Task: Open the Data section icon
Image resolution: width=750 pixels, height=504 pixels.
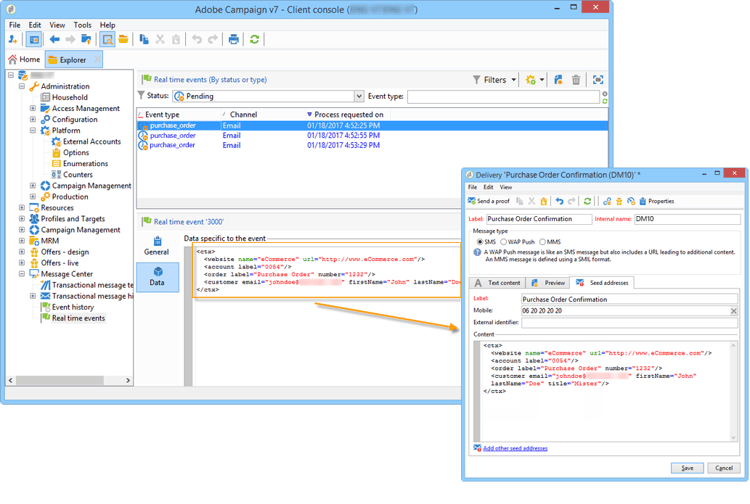Action: 157,276
